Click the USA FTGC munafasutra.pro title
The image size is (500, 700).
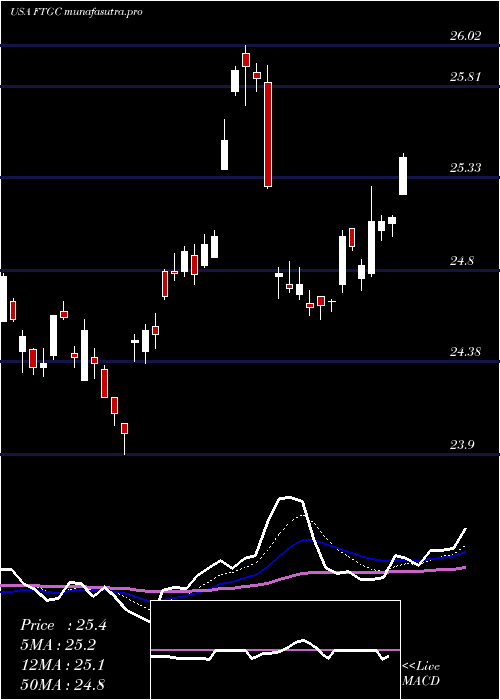[76, 12]
